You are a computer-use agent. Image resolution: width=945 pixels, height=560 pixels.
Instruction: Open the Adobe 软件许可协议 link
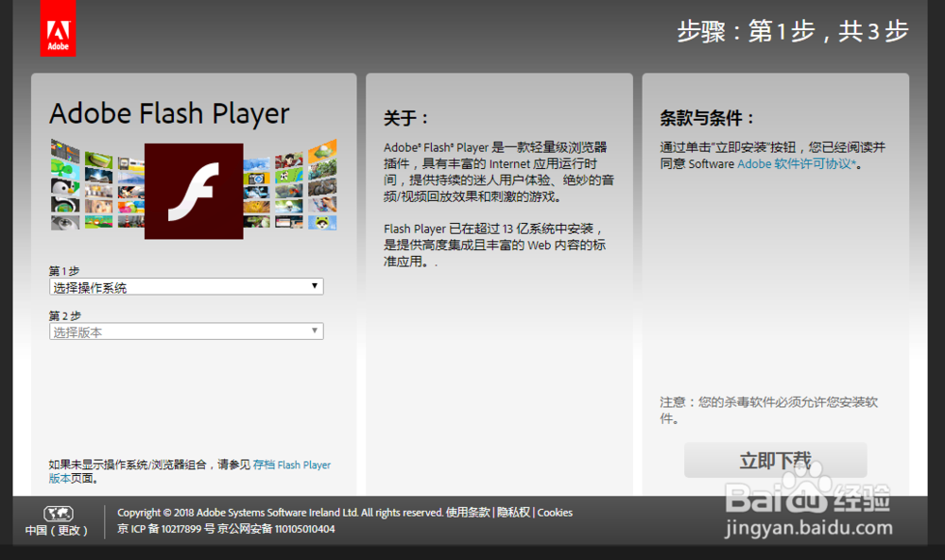click(x=796, y=163)
